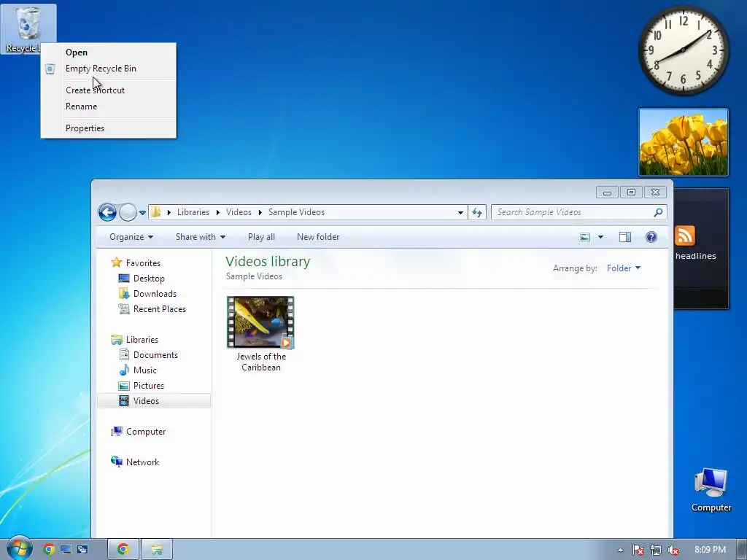Click Libraries in the address breadcrumb
The image size is (747, 560).
tap(193, 212)
